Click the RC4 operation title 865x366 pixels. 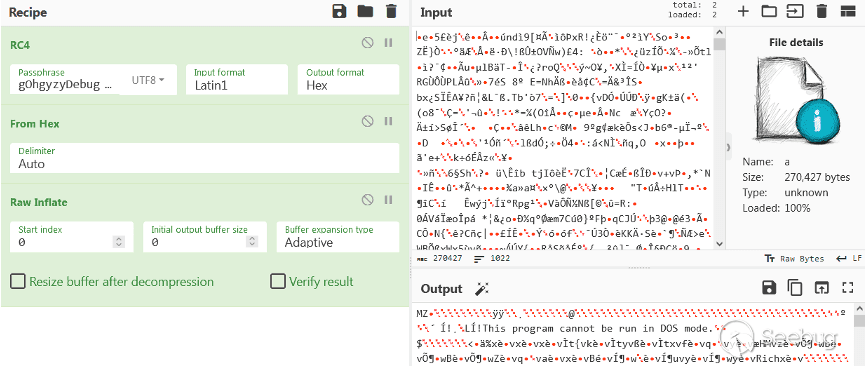(20, 45)
